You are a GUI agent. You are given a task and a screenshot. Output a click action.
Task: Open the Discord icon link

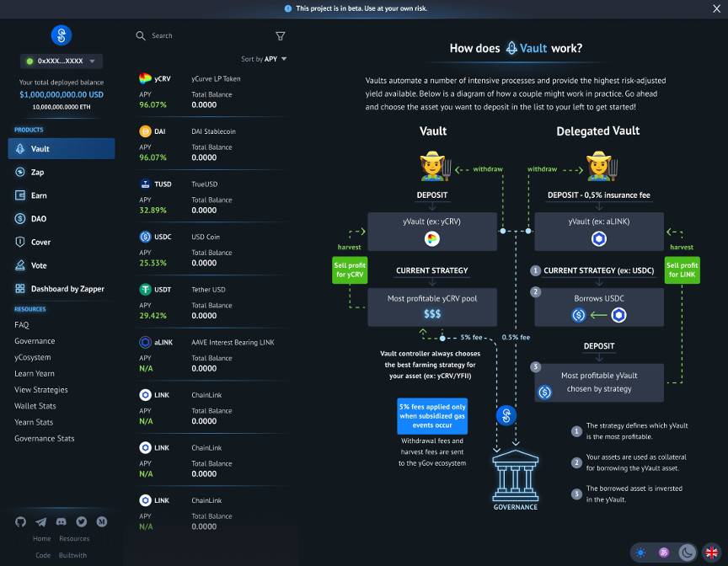[62, 522]
